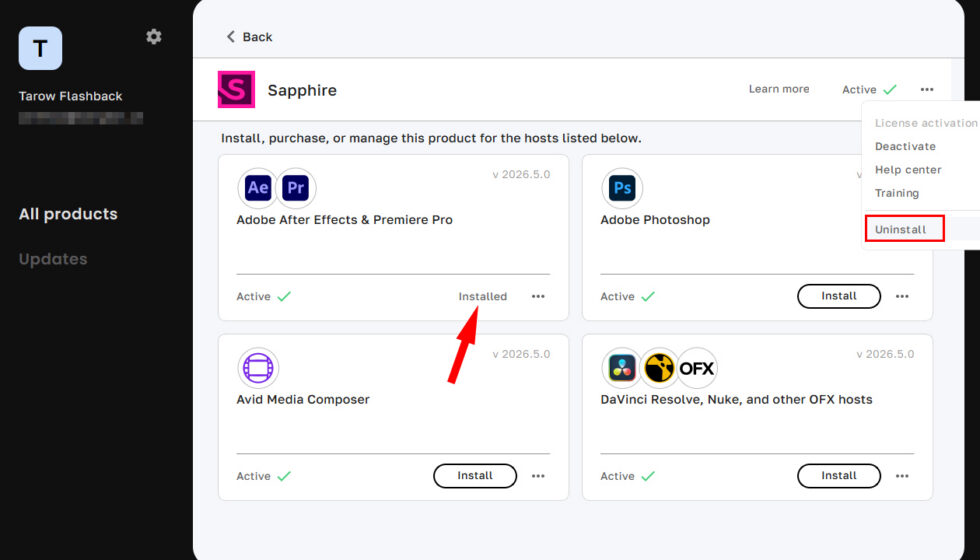Click License activation menu entry
This screenshot has width=980, height=560.
[926, 123]
